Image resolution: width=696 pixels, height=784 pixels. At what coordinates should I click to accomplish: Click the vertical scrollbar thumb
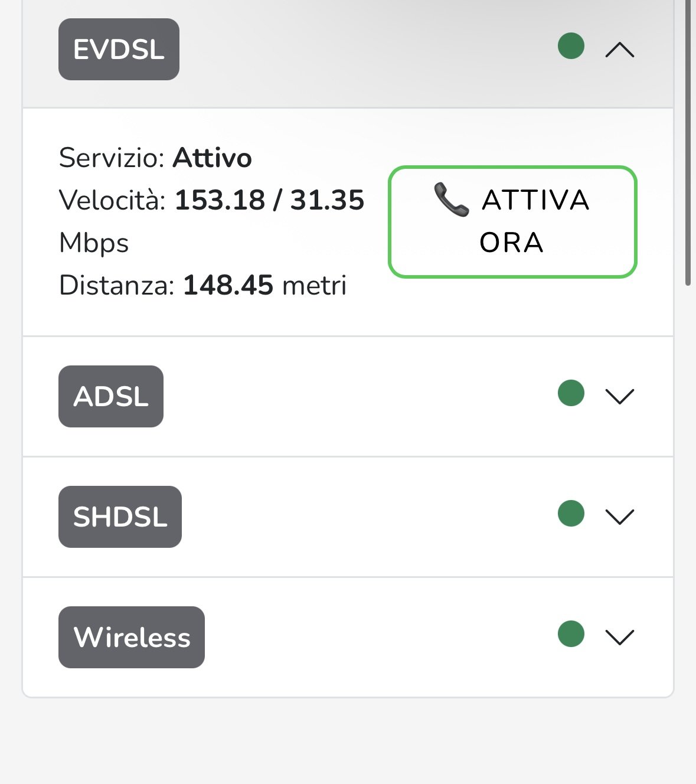pyautogui.click(x=687, y=142)
